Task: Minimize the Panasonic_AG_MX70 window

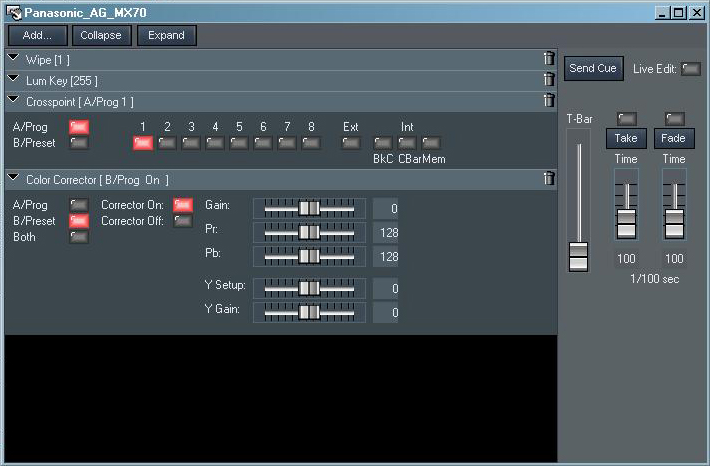Action: point(662,13)
